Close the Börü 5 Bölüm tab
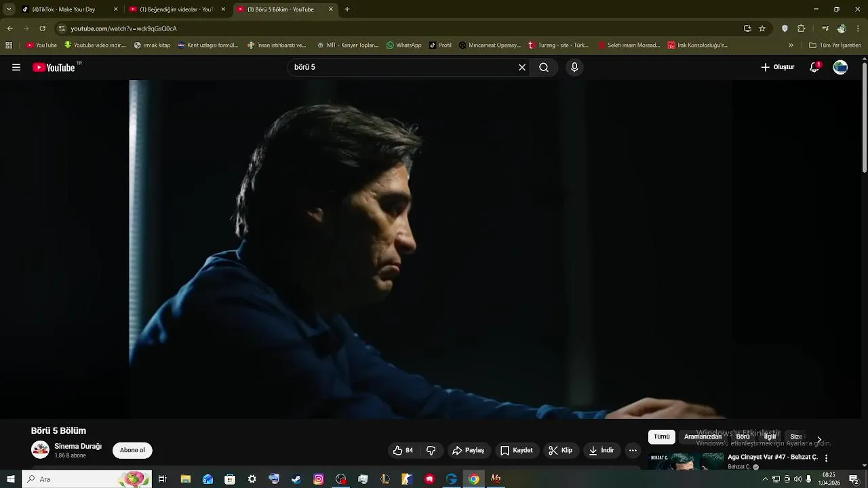This screenshot has width=868, height=488. coord(331,9)
